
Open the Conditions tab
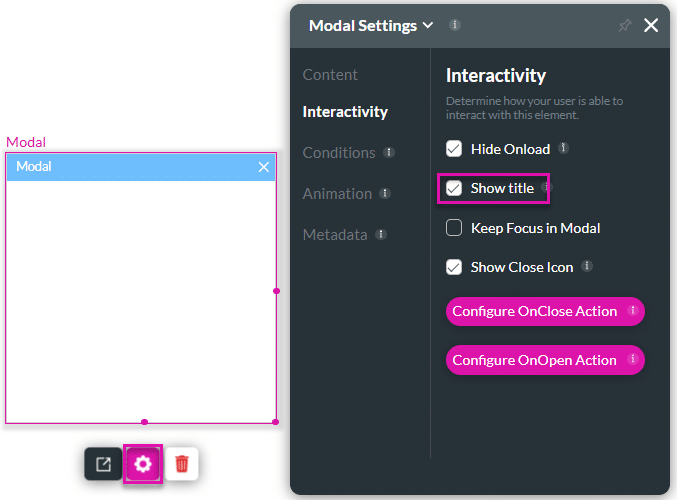pos(339,152)
